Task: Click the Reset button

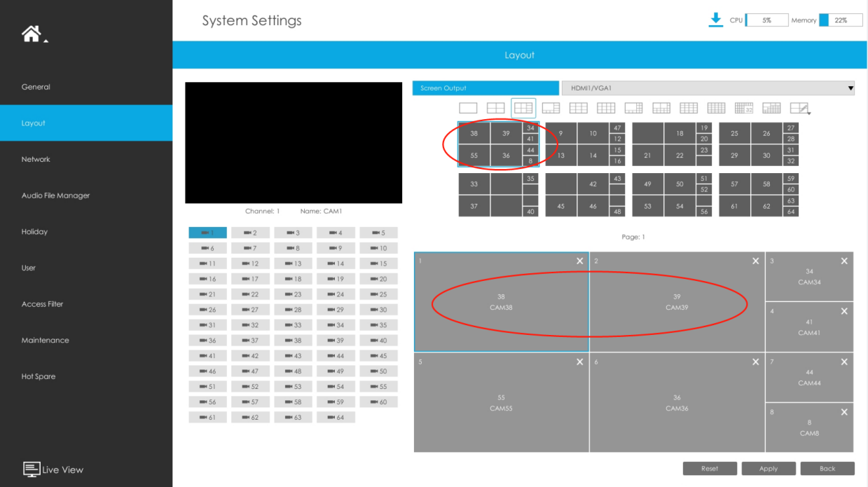Action: (x=710, y=469)
